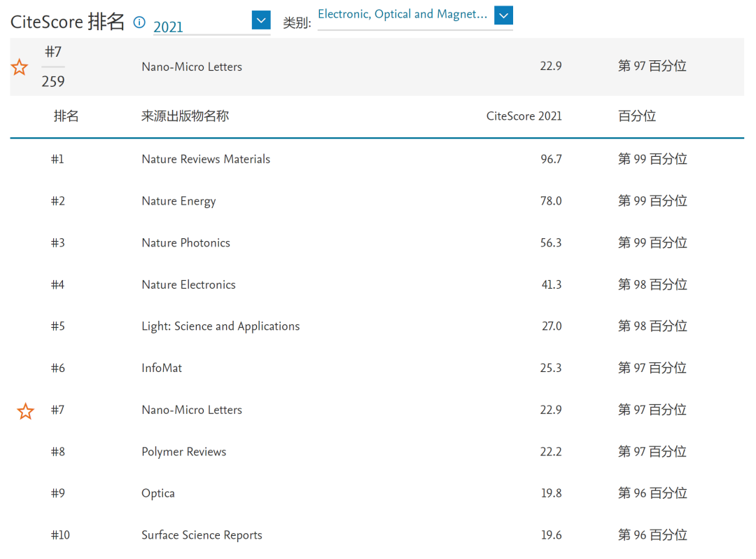756x559 pixels.
Task: Open Optica source
Action: (158, 493)
